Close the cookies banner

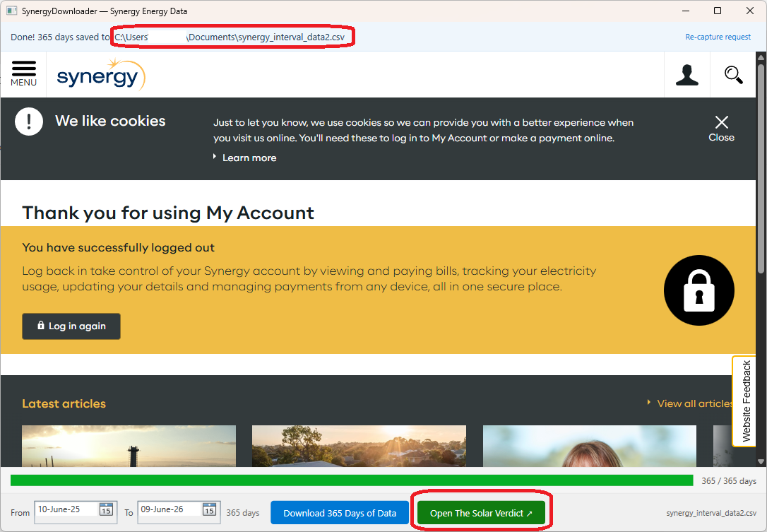coord(721,129)
